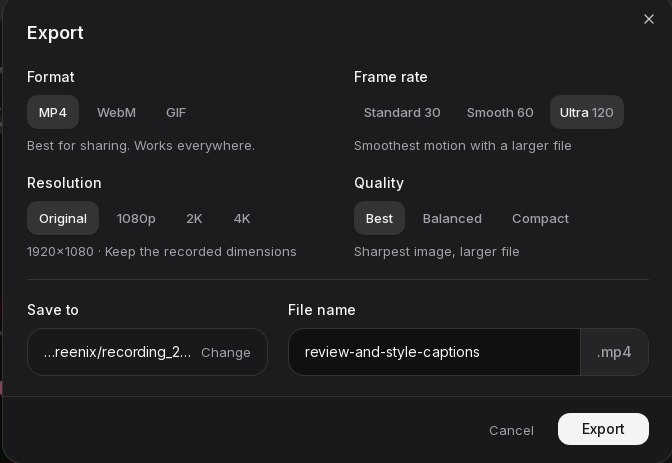
Task: Click the File name label
Action: (x=321, y=310)
